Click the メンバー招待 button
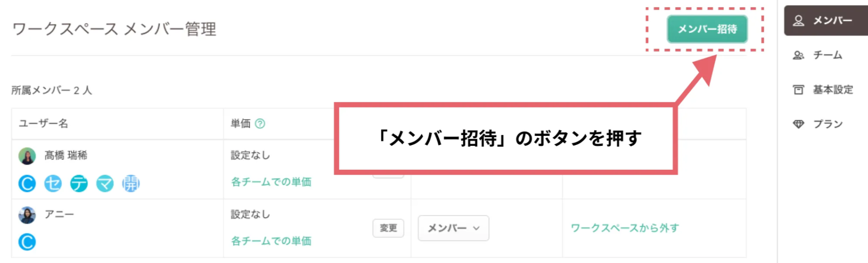Image resolution: width=868 pixels, height=263 pixels. pyautogui.click(x=707, y=29)
